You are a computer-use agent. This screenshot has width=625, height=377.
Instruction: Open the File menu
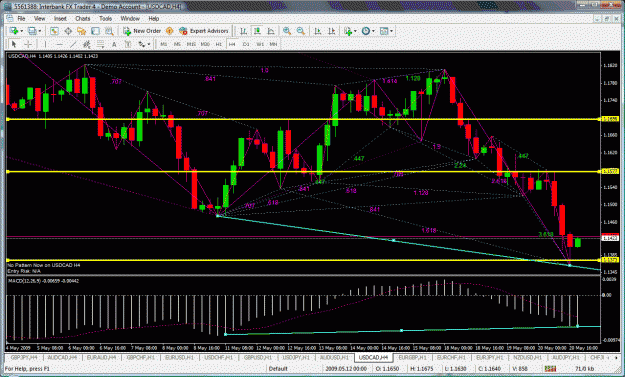pos(21,18)
